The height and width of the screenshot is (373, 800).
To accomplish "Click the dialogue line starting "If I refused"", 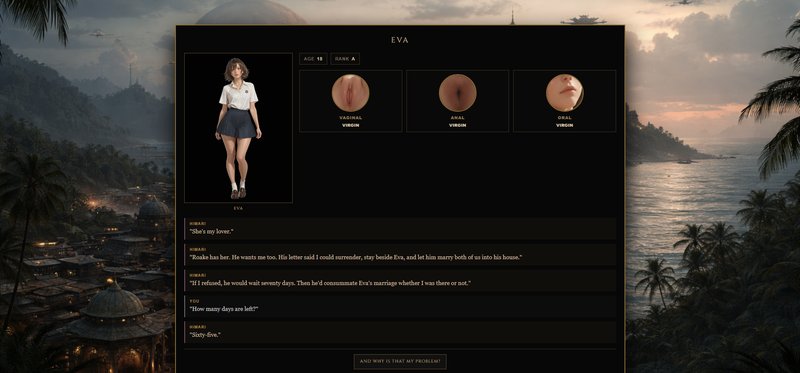I will pos(400,280).
